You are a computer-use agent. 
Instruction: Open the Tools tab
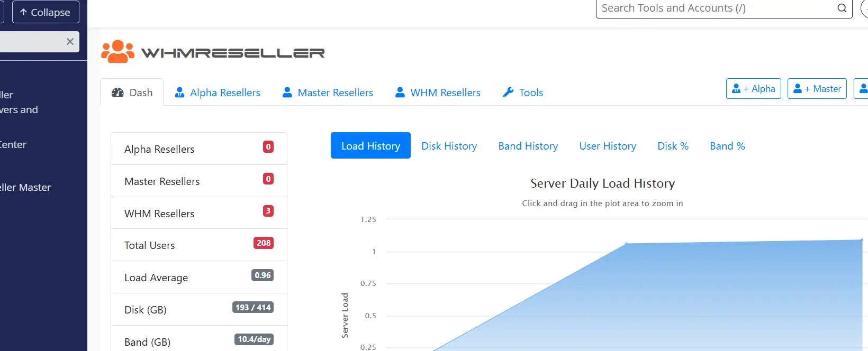click(x=523, y=93)
